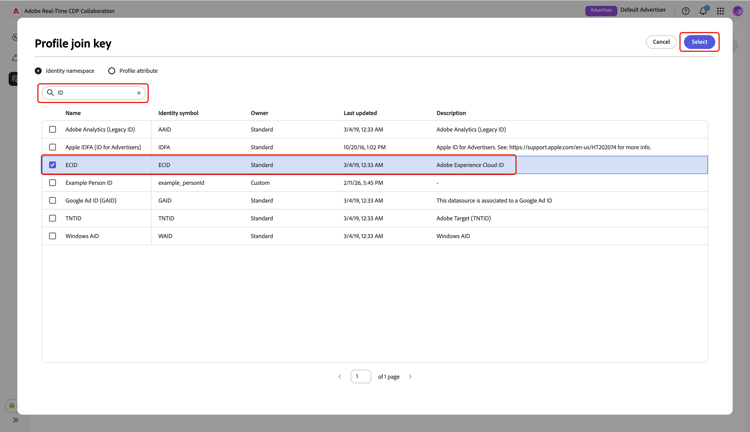Image resolution: width=750 pixels, height=432 pixels.
Task: Go to previous page chevron
Action: pos(340,377)
